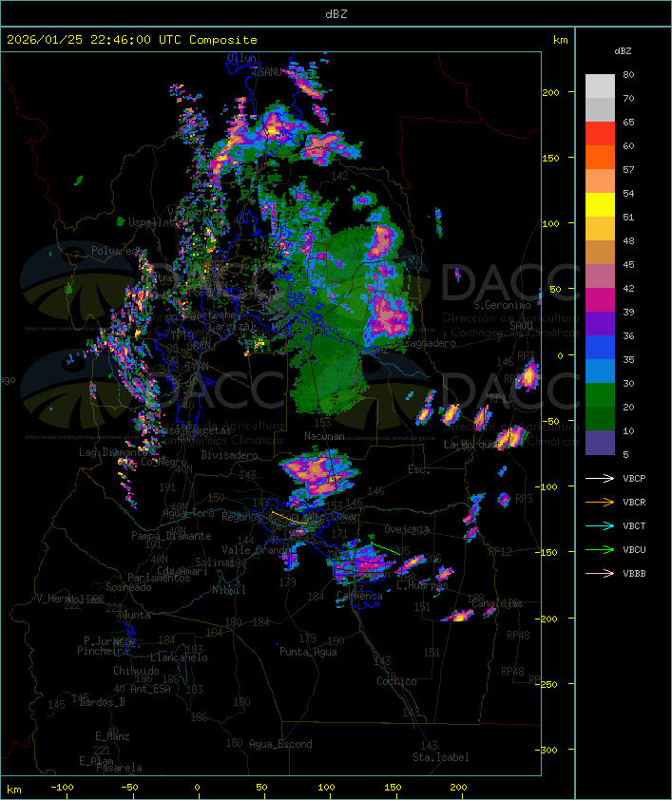
Task: Click the Nacunan town label on map
Action: [x=324, y=436]
